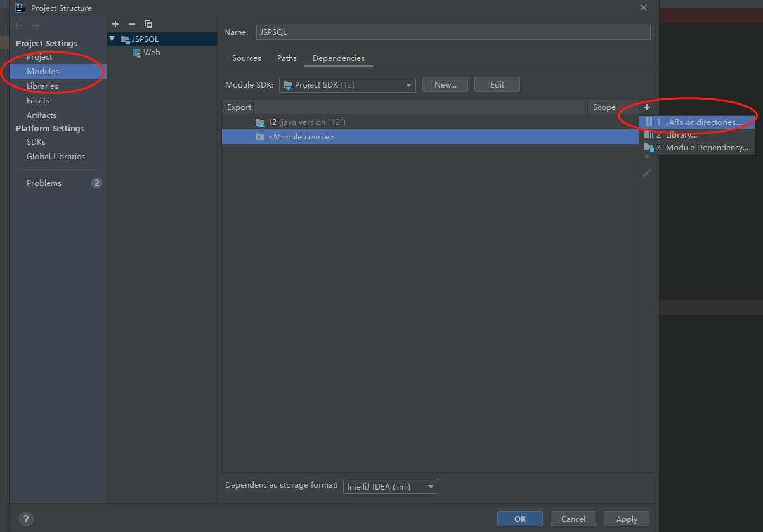Close the Project Structure dialog
Screen dimensions: 763x532
[644, 8]
